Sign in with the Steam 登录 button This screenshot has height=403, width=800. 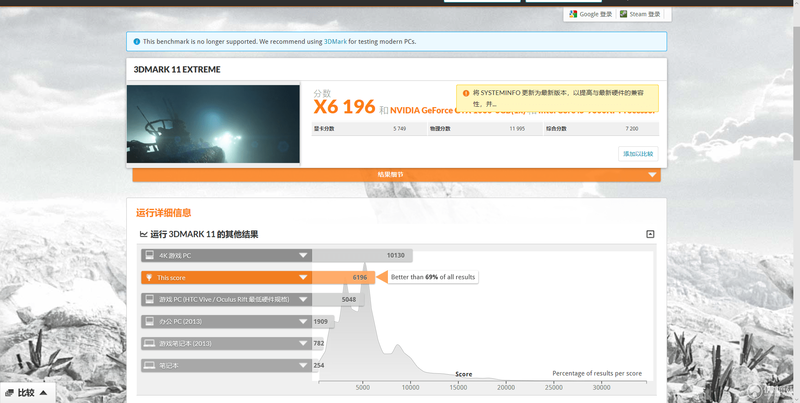pos(640,14)
